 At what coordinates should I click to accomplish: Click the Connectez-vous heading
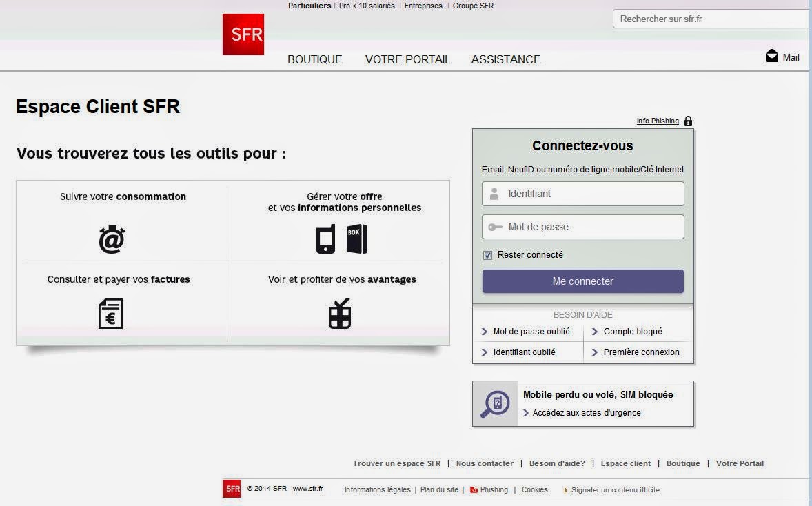point(582,145)
